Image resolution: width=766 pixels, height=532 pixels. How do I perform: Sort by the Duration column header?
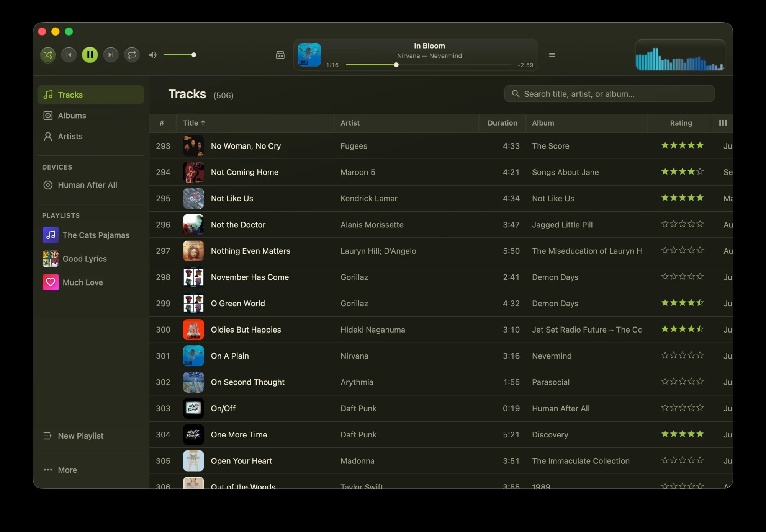(502, 123)
